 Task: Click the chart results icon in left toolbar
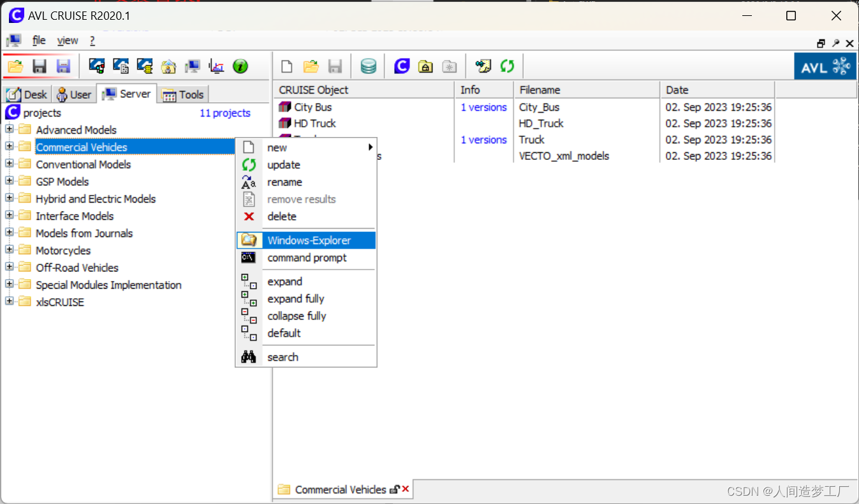tap(216, 66)
